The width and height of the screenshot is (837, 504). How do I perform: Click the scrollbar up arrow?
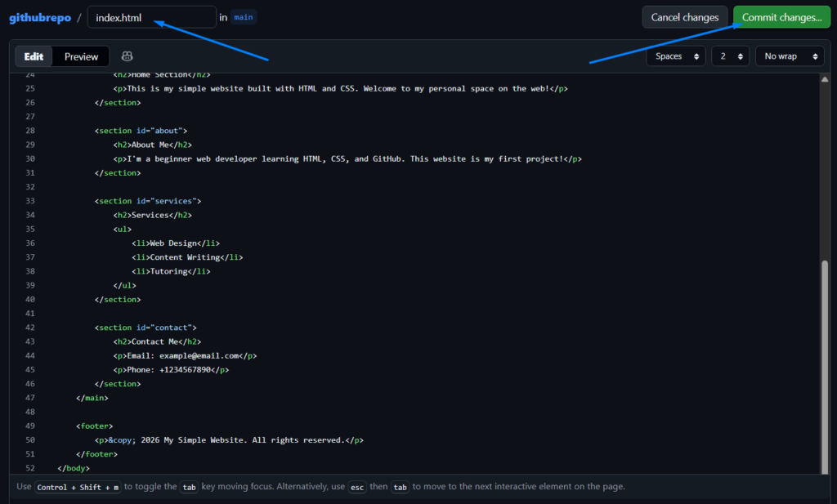pyautogui.click(x=825, y=79)
